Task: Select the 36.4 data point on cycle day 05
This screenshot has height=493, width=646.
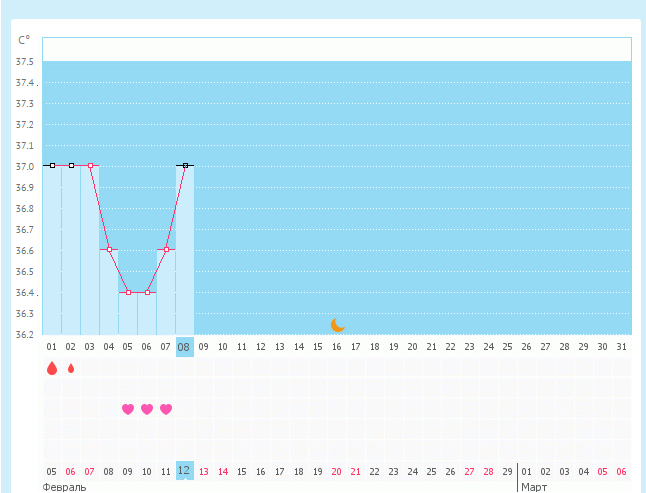Action: pyautogui.click(x=128, y=292)
